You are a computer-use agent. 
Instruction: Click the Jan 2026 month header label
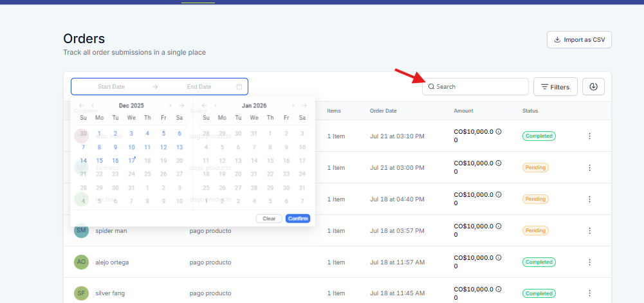[x=254, y=106]
